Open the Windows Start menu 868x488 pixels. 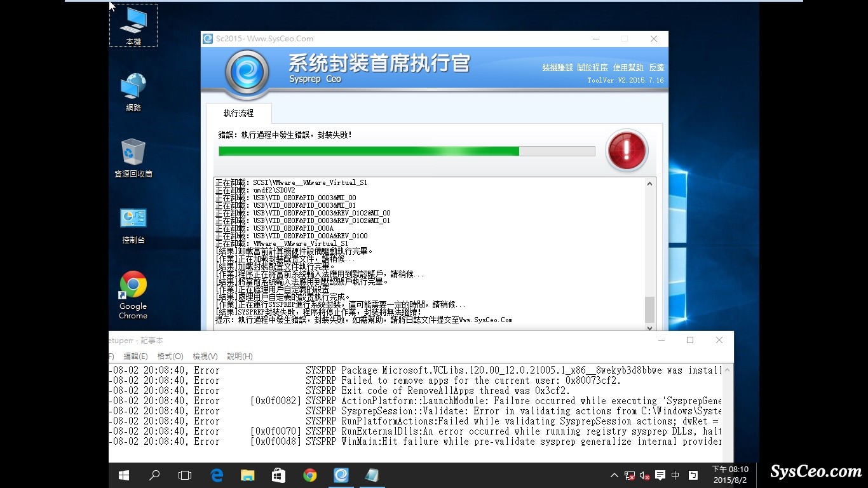click(124, 475)
